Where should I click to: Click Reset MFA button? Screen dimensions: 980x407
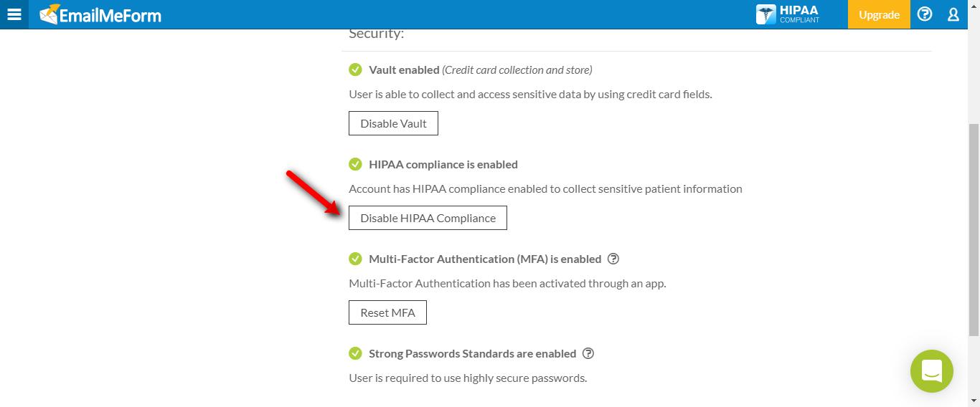pyautogui.click(x=387, y=312)
